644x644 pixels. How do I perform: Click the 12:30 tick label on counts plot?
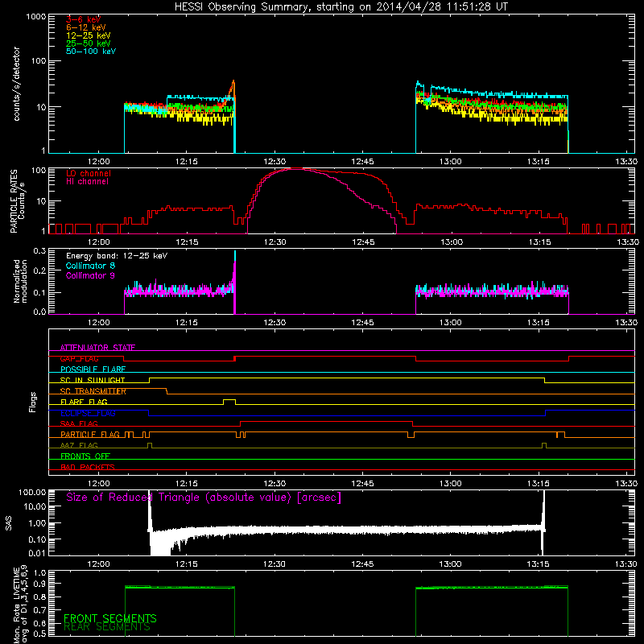click(275, 162)
